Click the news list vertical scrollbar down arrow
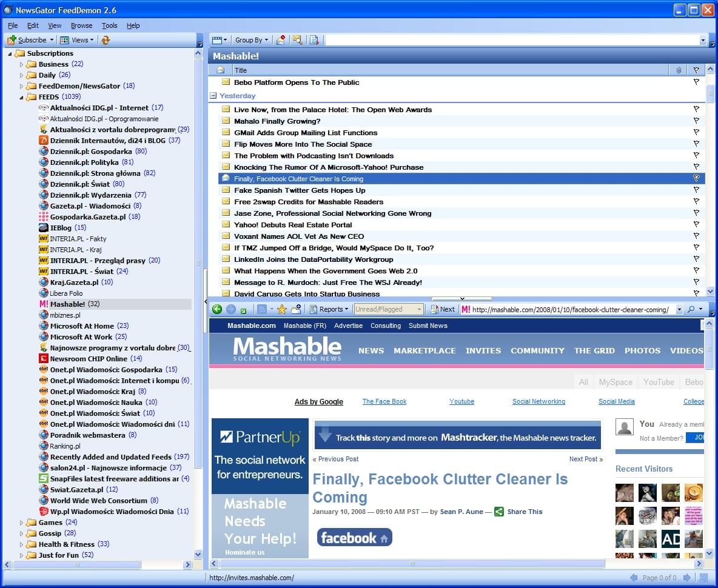This screenshot has width=718, height=588. tap(710, 291)
